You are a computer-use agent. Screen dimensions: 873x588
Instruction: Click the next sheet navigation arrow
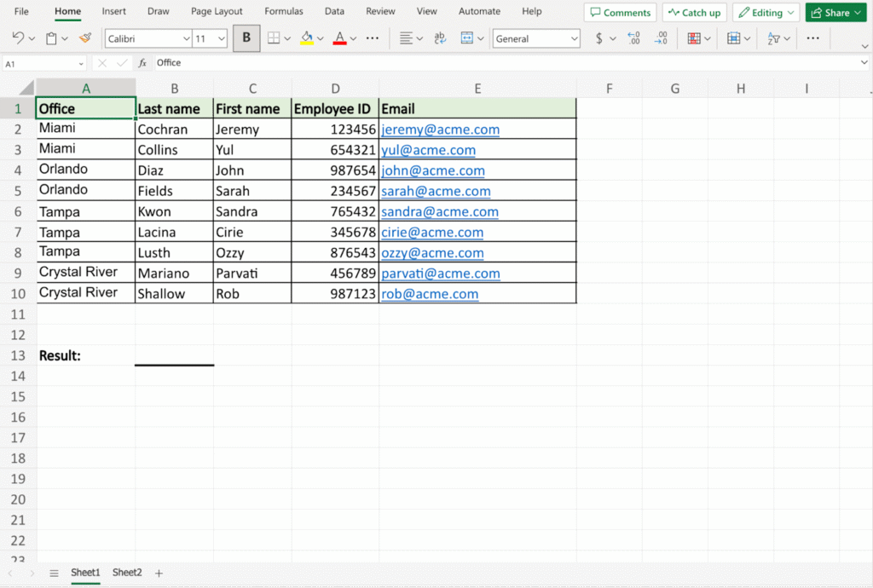(32, 573)
